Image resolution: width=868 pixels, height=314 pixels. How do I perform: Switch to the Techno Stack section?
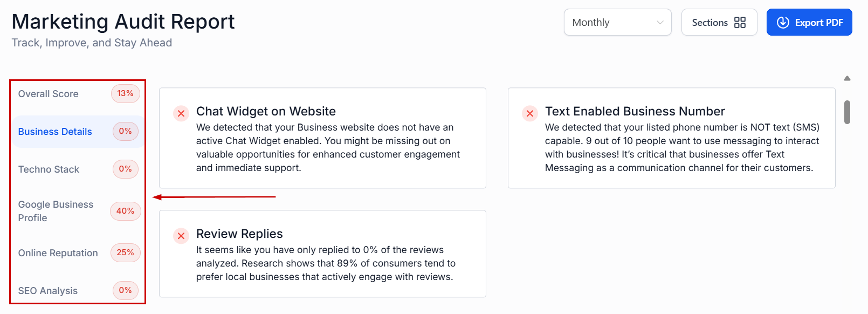tap(49, 169)
